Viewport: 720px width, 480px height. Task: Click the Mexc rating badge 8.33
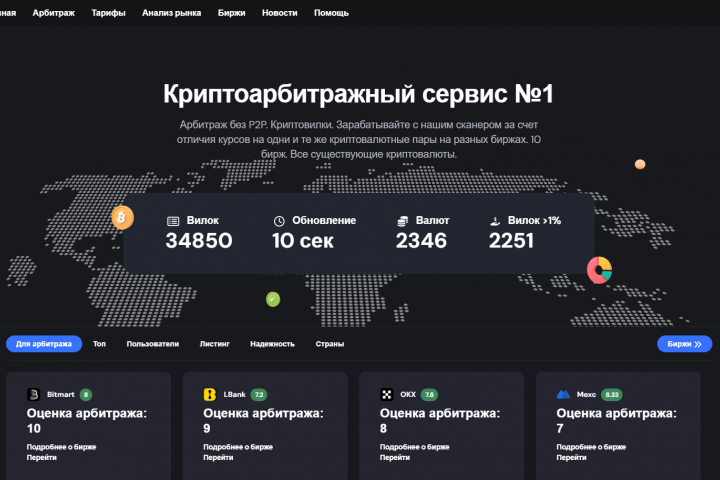coord(612,395)
